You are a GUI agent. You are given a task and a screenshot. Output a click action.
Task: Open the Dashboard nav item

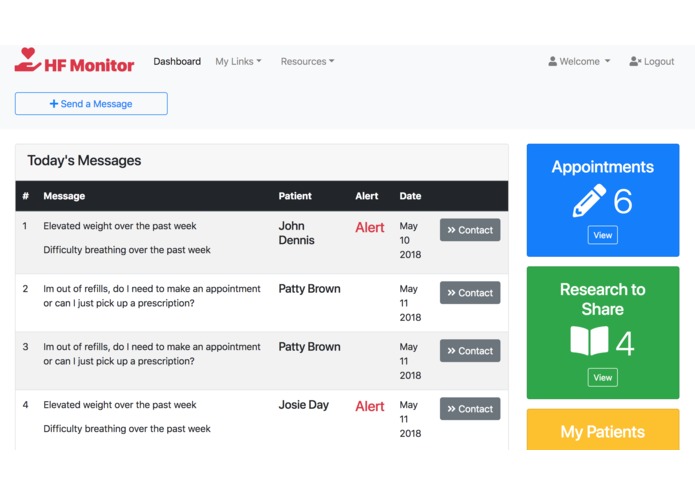pos(177,62)
